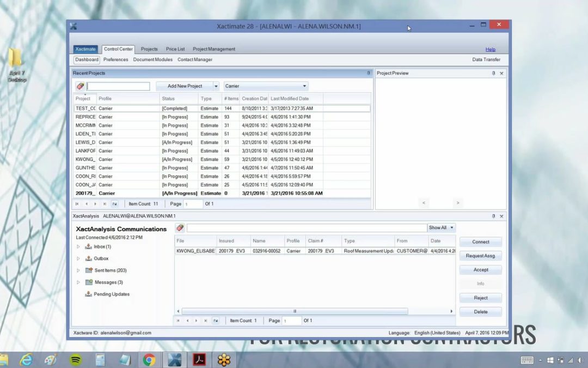Screen dimensions: 588x368
Task: Open the Carrier profile dropdown
Action: (x=266, y=86)
